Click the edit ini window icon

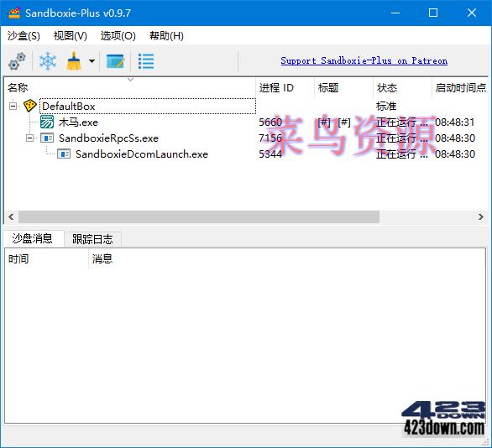(116, 61)
